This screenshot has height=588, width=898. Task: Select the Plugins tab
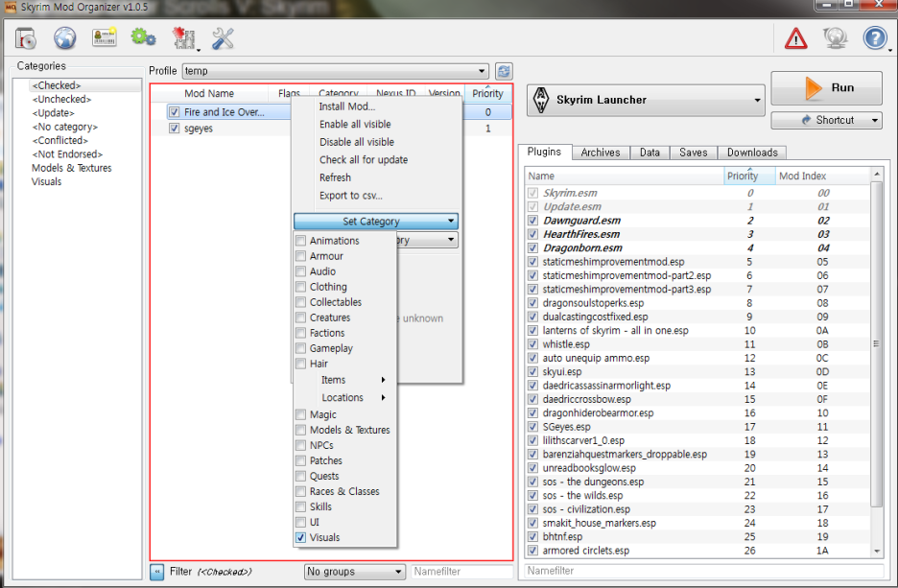(544, 152)
